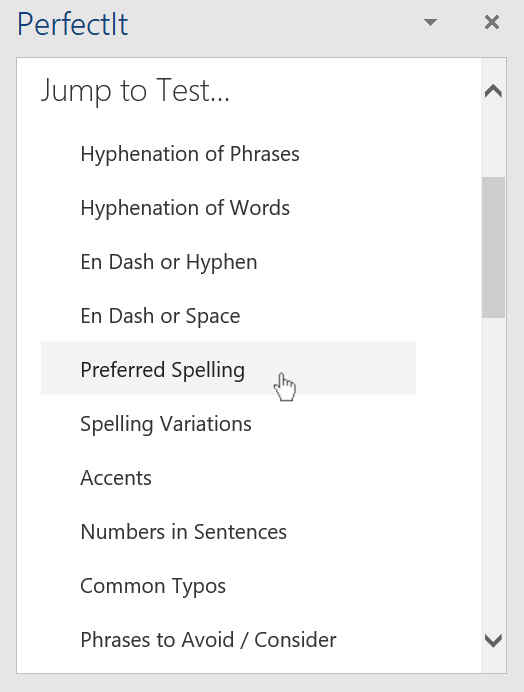Click the PerfectIt pane title text
Image resolution: width=524 pixels, height=692 pixels.
[x=73, y=24]
